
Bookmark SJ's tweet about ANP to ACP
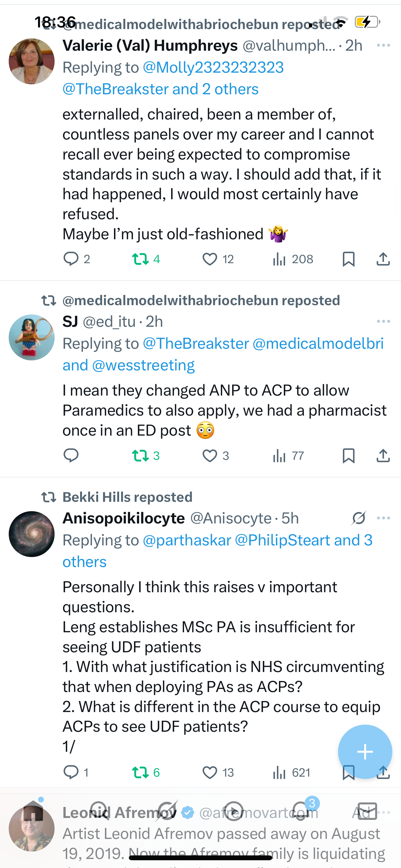(x=348, y=456)
